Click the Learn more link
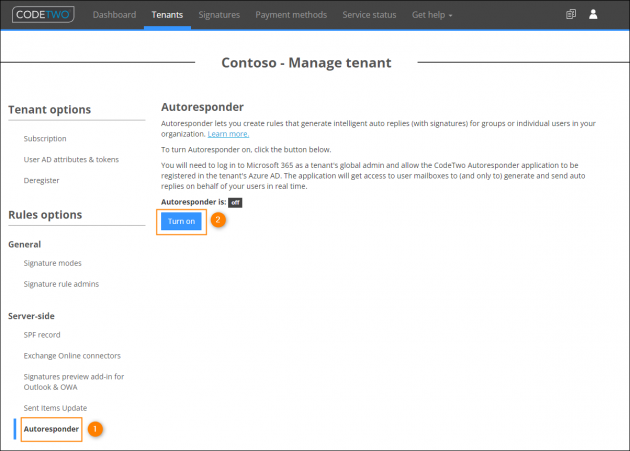 (x=228, y=134)
